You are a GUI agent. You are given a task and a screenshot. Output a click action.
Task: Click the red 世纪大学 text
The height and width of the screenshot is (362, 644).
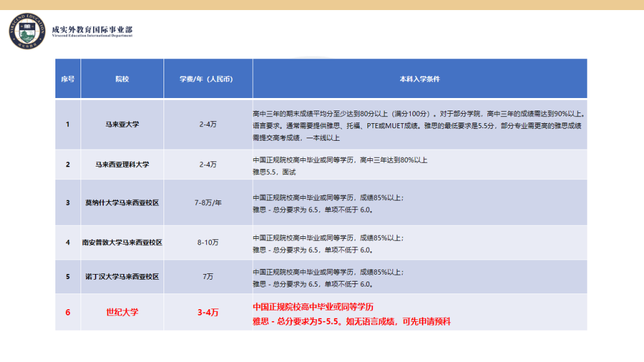[x=122, y=312]
